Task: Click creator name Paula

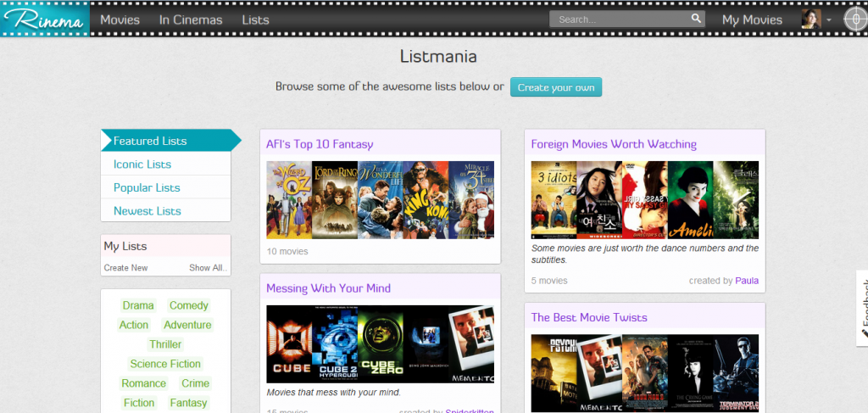Action: point(747,281)
